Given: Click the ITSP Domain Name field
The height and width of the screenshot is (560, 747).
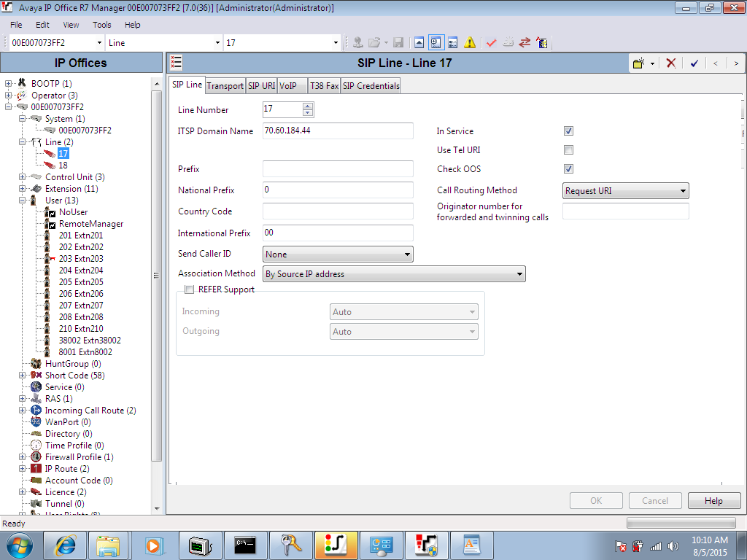Looking at the screenshot, I should coord(338,131).
